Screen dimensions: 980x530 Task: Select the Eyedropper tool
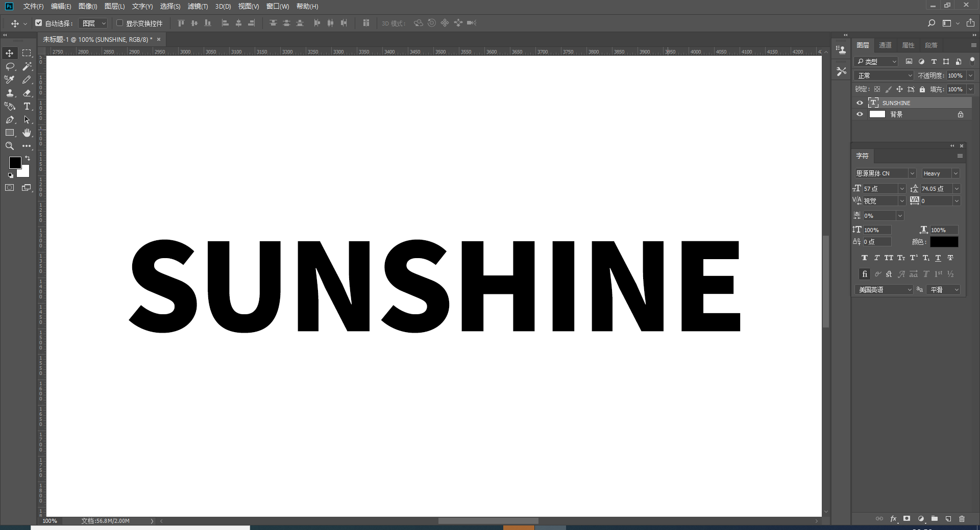coord(10,80)
